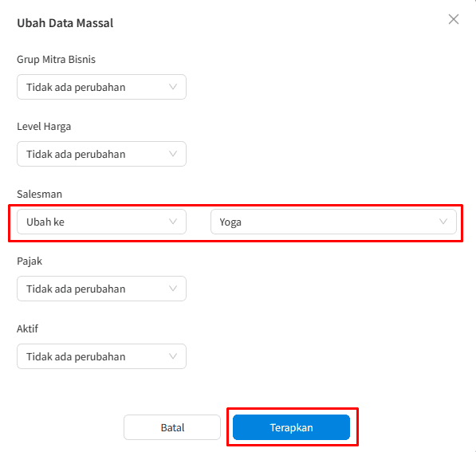Select the salesman name field showing Yoga

coord(333,222)
